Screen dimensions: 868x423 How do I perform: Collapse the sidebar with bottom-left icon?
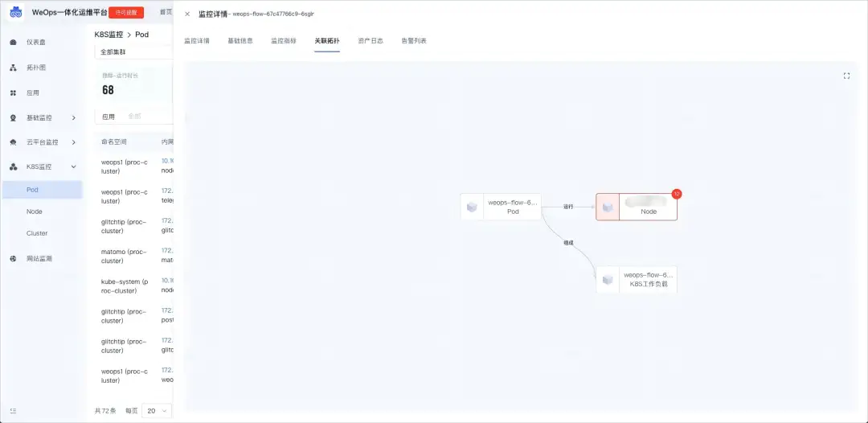pos(14,411)
